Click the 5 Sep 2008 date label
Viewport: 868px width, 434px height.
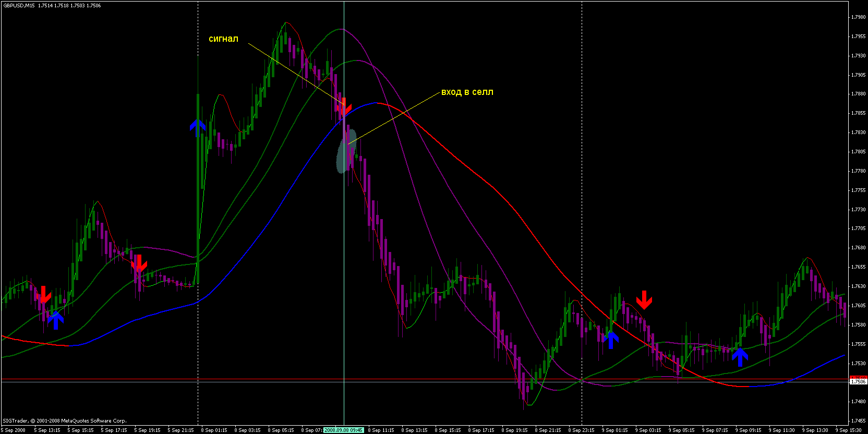(x=14, y=430)
